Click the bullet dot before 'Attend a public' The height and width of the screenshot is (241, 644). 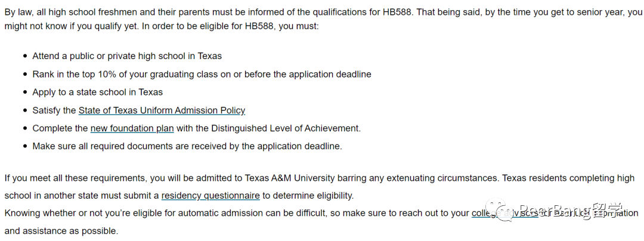tap(26, 56)
